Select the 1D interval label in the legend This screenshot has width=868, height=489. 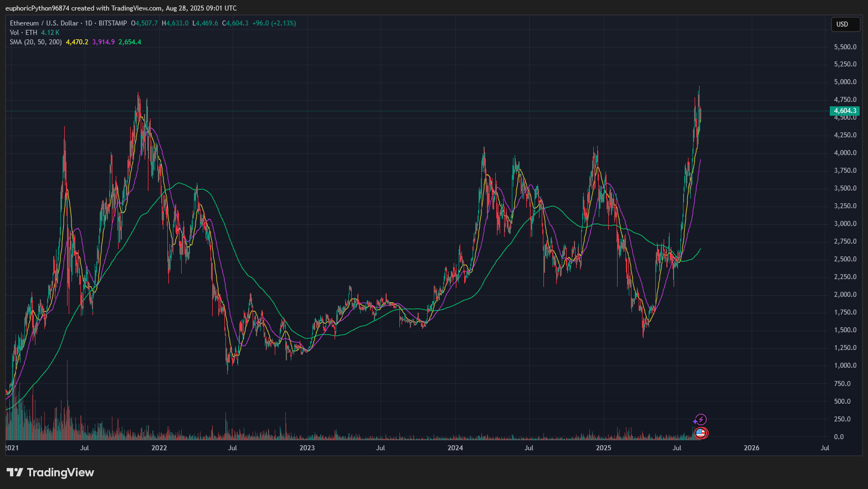[89, 23]
